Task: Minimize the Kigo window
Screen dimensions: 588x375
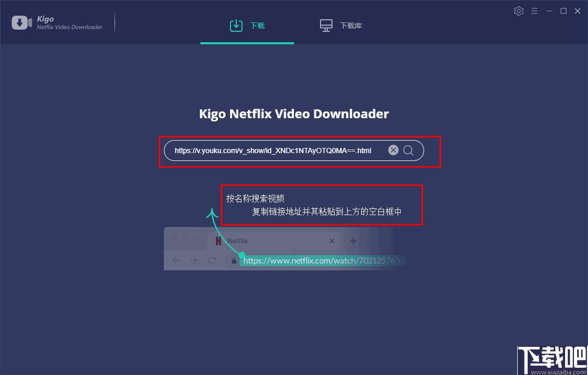Action: point(549,11)
